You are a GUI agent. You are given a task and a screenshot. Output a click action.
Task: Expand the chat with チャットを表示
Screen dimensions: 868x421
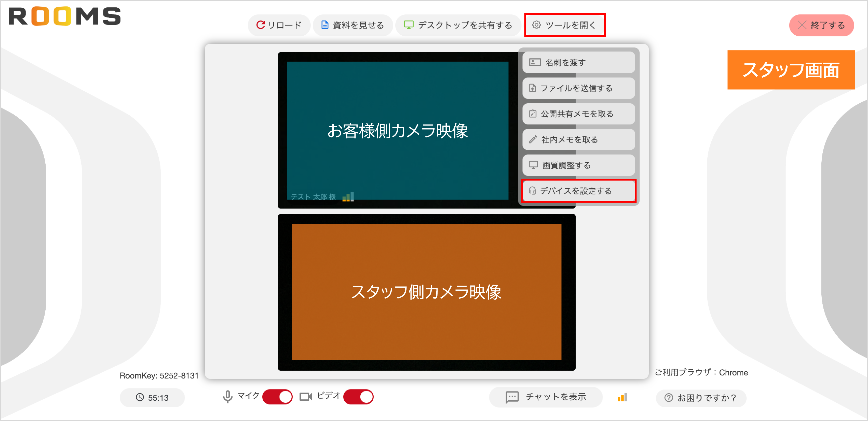tap(546, 397)
